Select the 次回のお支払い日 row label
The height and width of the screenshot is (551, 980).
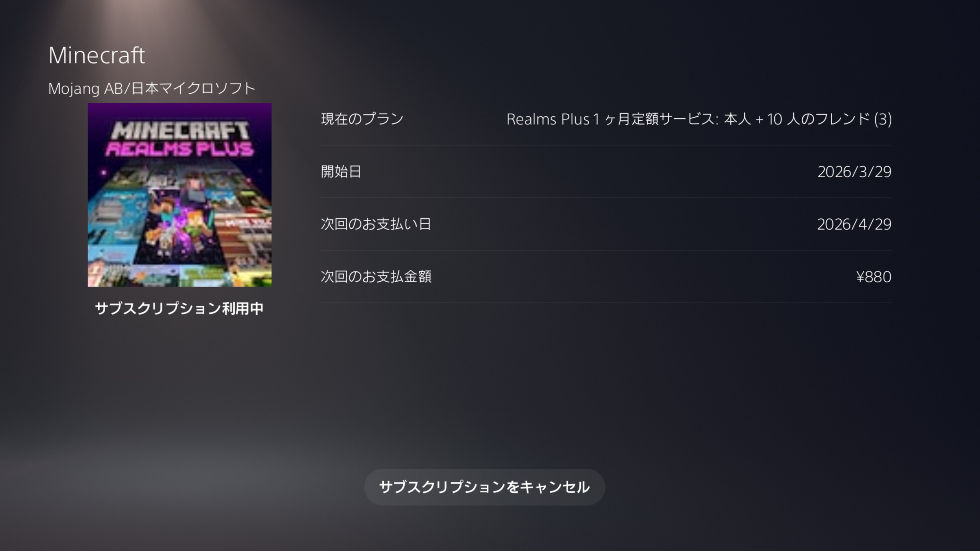tap(376, 224)
